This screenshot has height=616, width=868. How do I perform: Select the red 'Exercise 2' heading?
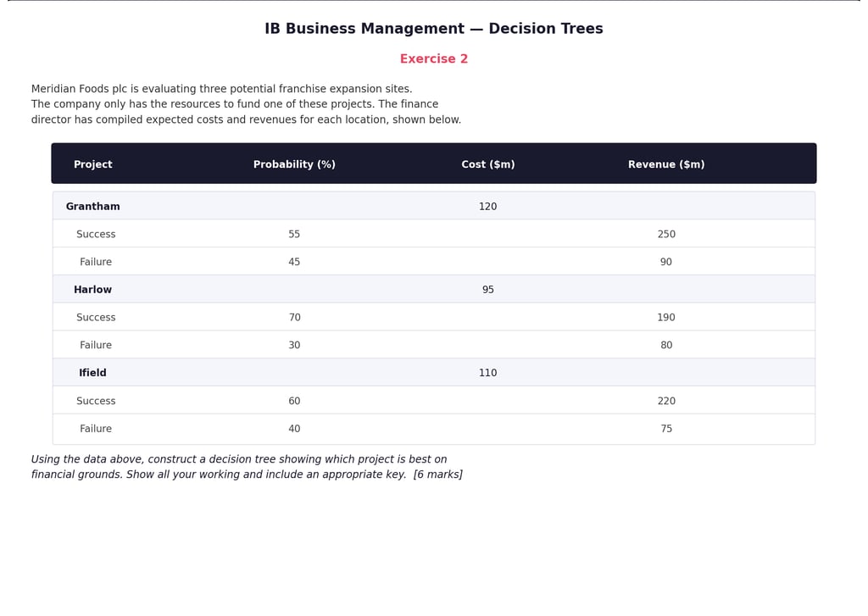coord(433,58)
